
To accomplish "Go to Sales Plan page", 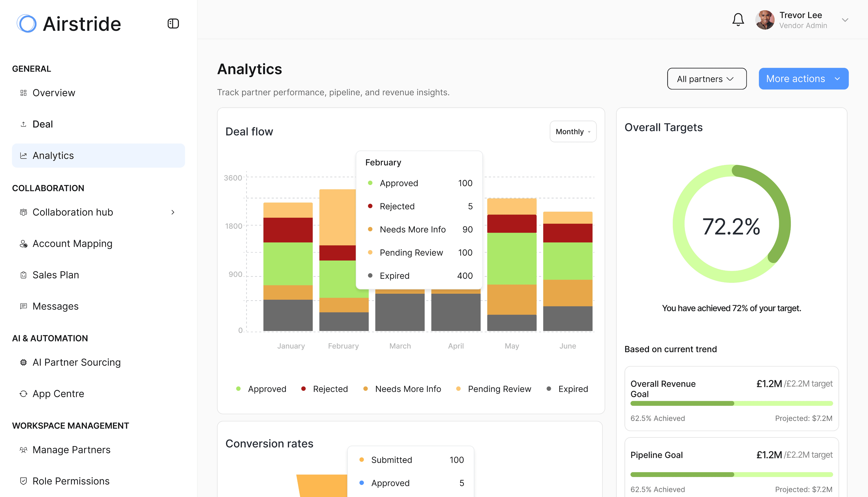I will pos(56,275).
